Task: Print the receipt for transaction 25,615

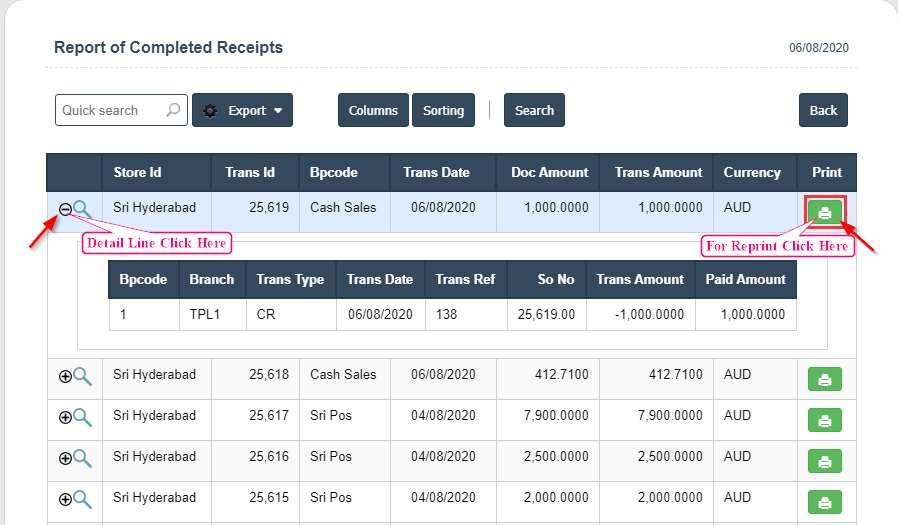Action: pyautogui.click(x=825, y=503)
